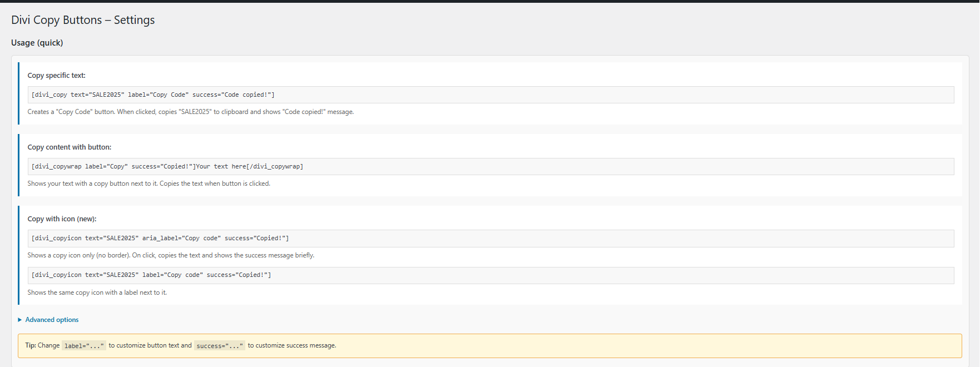The width and height of the screenshot is (980, 367).
Task: Click the divi_copyicon aria_label shortcode
Action: 160,238
